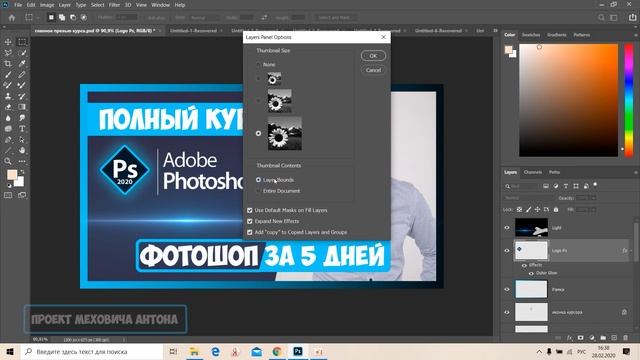Open the Window menu
Screen dimensions: 640x360
160,5
